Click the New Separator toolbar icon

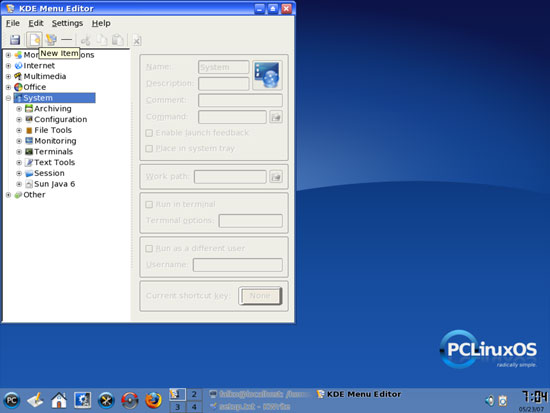[67, 40]
